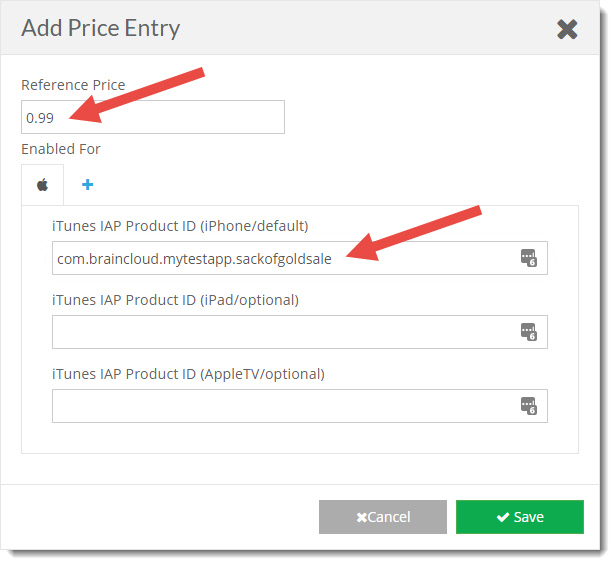Click the checkmark icon on the Save button
Image resolution: width=615 pixels, height=565 pixels.
[502, 517]
